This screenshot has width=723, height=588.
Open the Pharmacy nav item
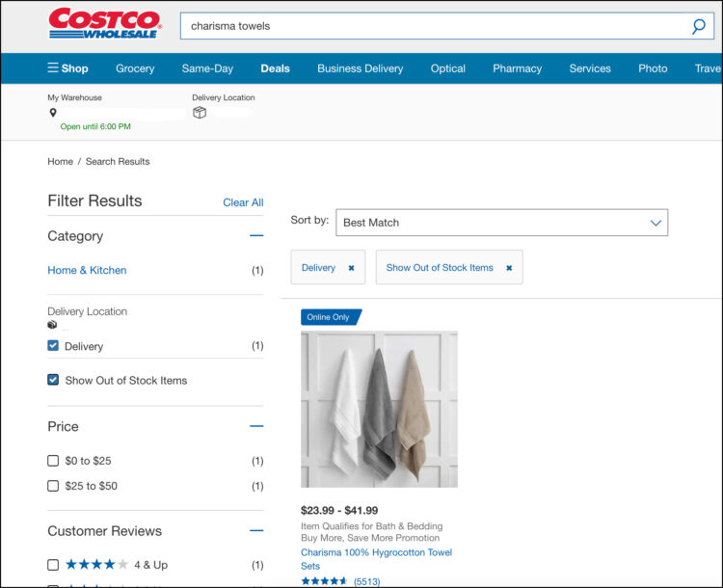(518, 68)
